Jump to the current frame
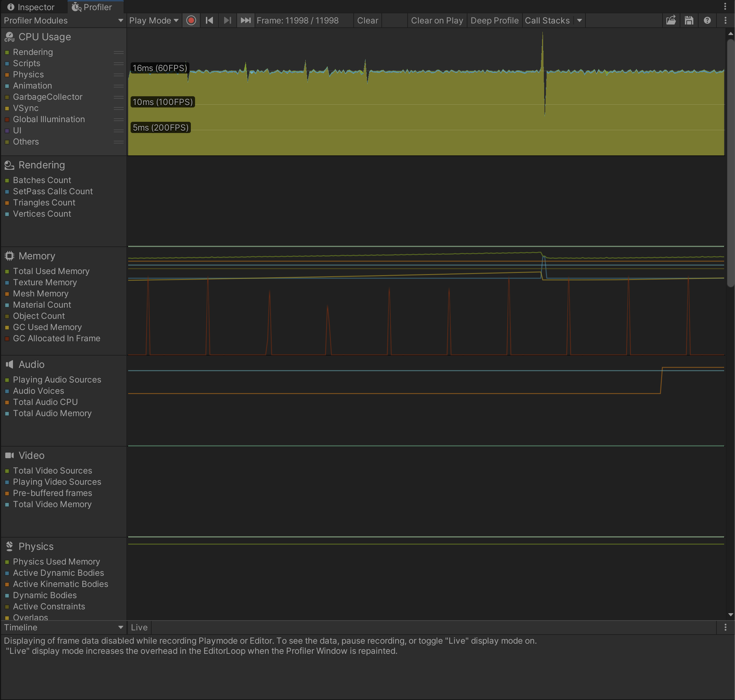This screenshot has width=735, height=700. (x=245, y=21)
